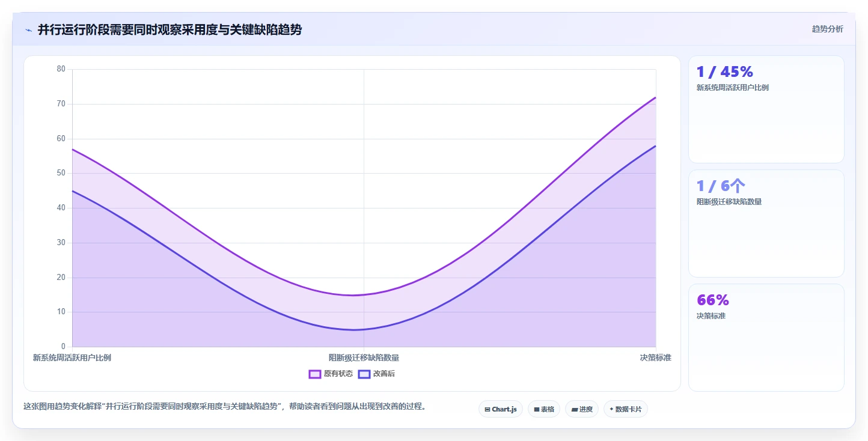Click the 决策标准 x-axis label

pyautogui.click(x=655, y=357)
